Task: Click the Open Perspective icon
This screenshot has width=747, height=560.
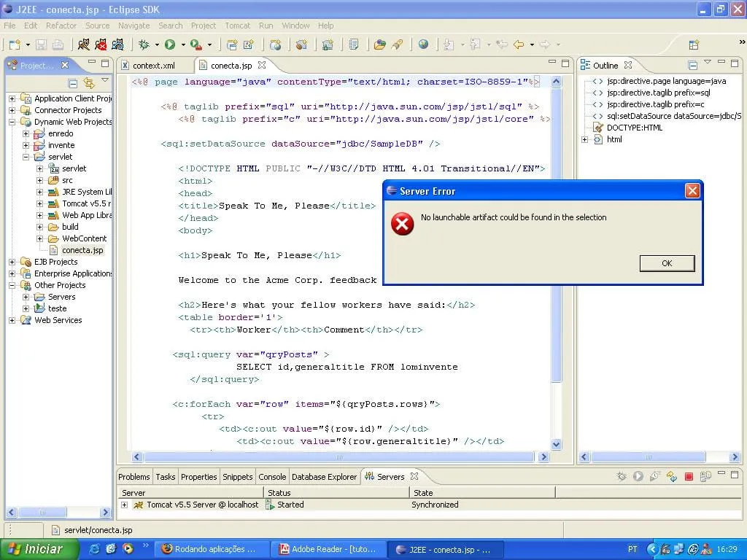Action: tap(694, 45)
